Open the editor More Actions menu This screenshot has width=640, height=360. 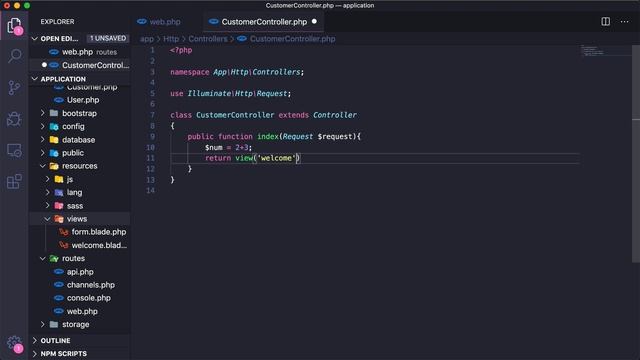pos(624,22)
